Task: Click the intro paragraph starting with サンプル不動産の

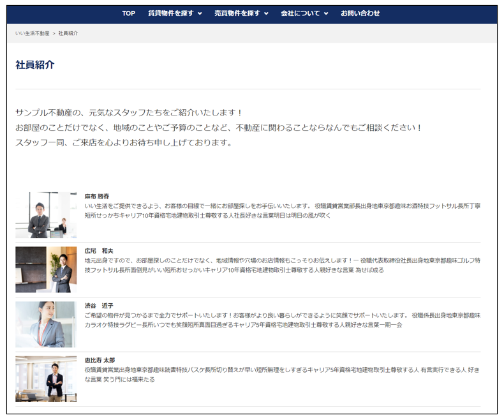Action: coord(219,128)
